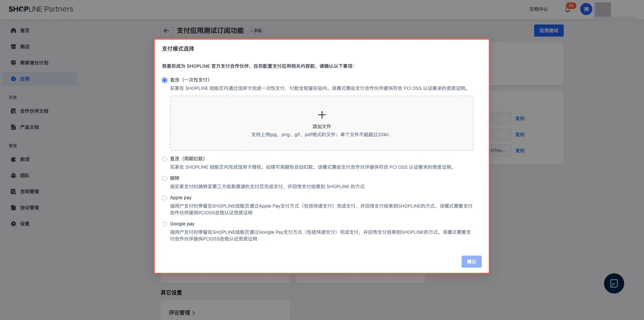Click the SHOPLINE Partners logo
Viewport: 644px width, 320px height.
41,9
